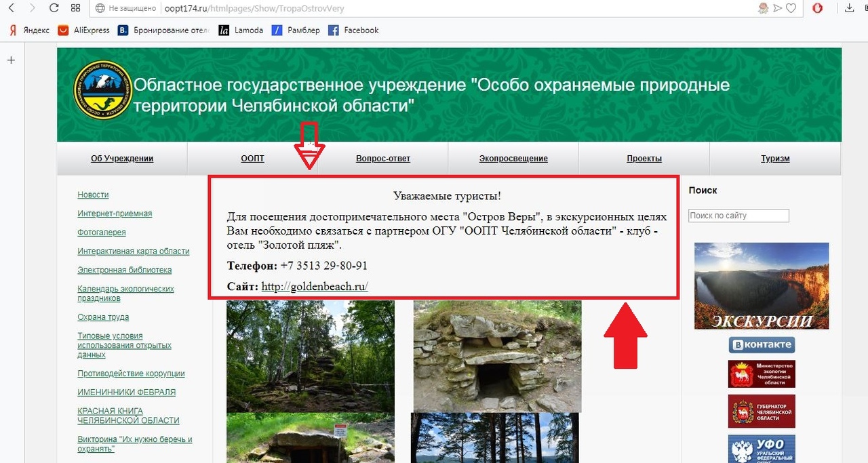Click the ВКонтакте button

[x=762, y=344]
